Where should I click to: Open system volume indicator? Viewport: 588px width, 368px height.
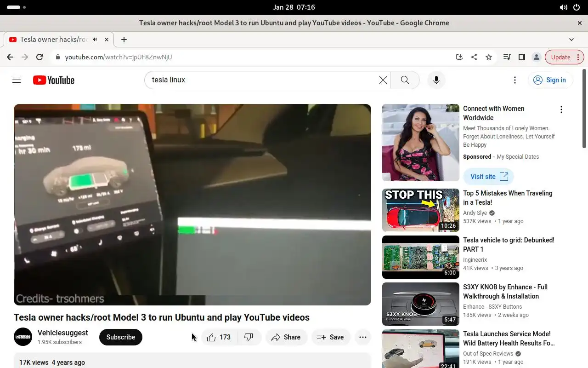(x=563, y=7)
